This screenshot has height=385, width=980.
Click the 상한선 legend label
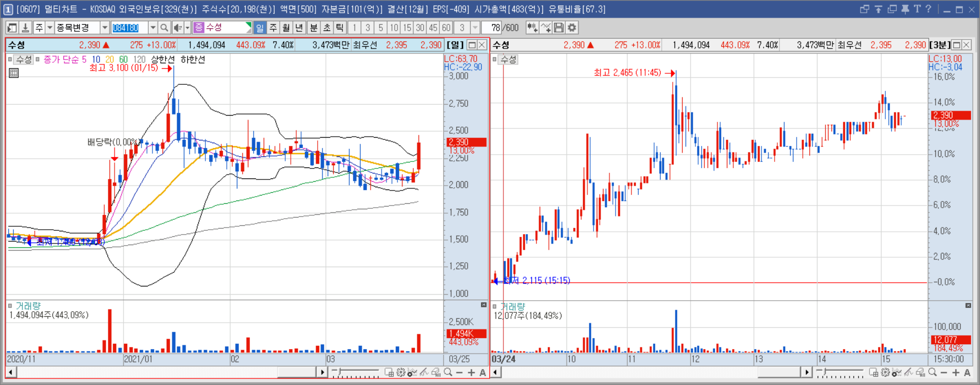click(163, 59)
